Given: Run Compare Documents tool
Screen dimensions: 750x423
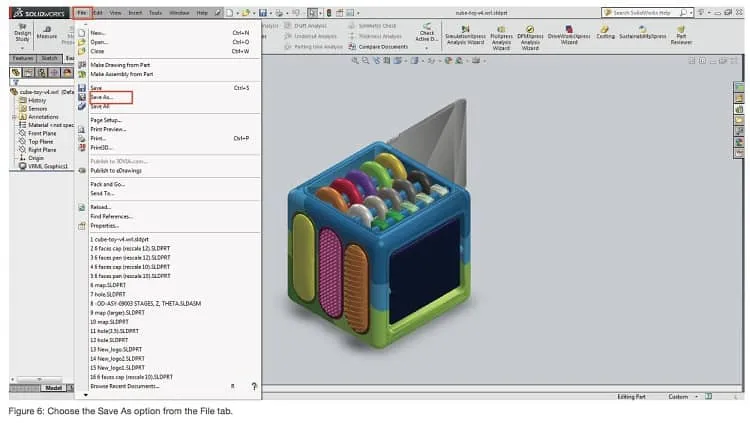Looking at the screenshot, I should 378,47.
